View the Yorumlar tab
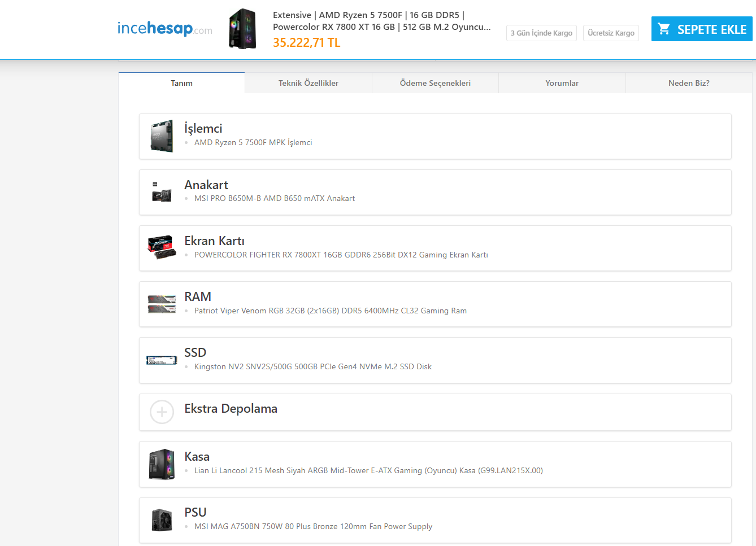 pyautogui.click(x=562, y=83)
